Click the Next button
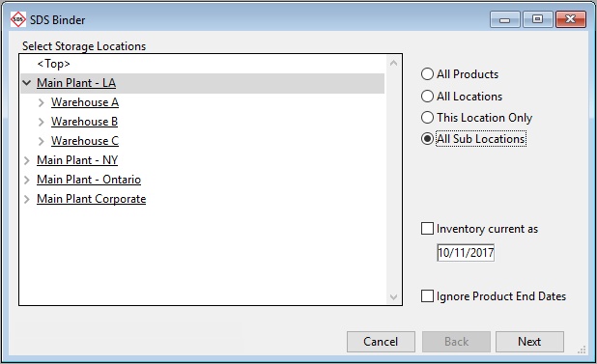The width and height of the screenshot is (597, 364). [529, 342]
